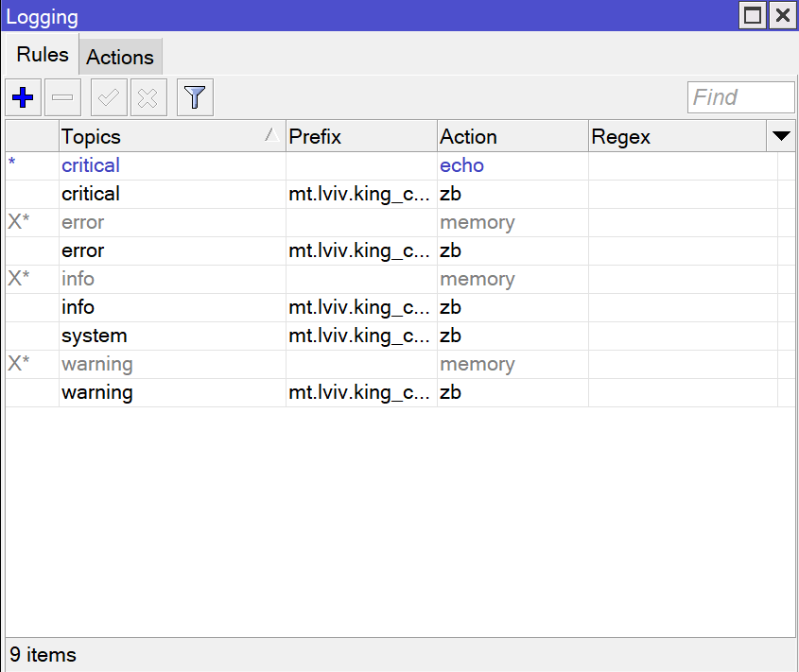Viewport: 799px width, 672px height.
Task: Click the Regex column header
Action: pos(676,136)
